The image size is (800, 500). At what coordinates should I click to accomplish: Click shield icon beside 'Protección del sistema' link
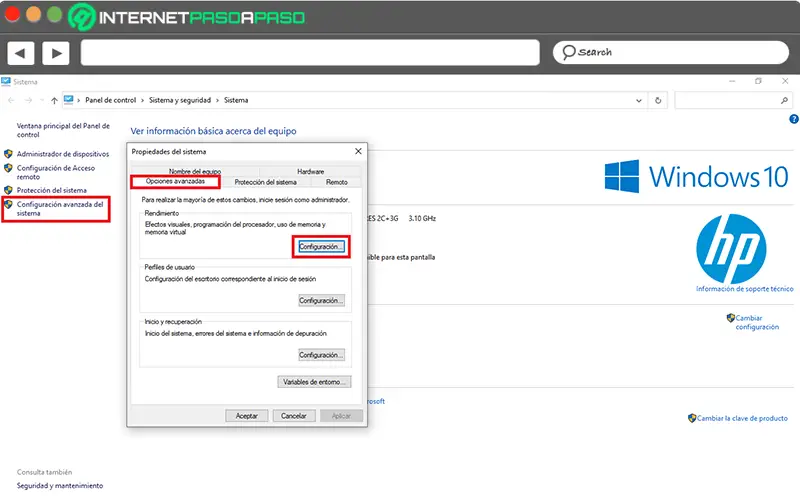(x=8, y=190)
